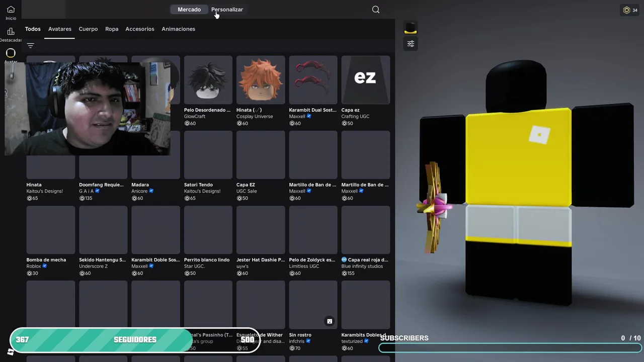The width and height of the screenshot is (644, 362).
Task: Open the Bomba de mecha item
Action: coord(51,241)
